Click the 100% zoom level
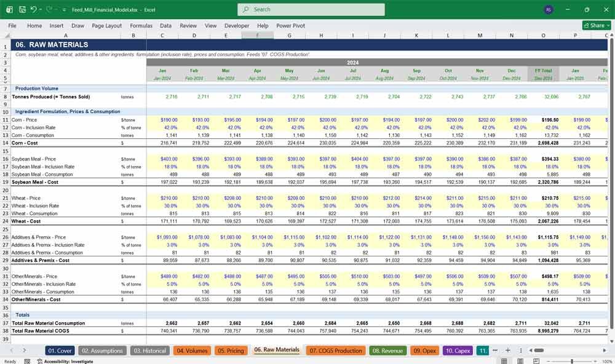Screen dimensions: 615x364 (x=607, y=362)
